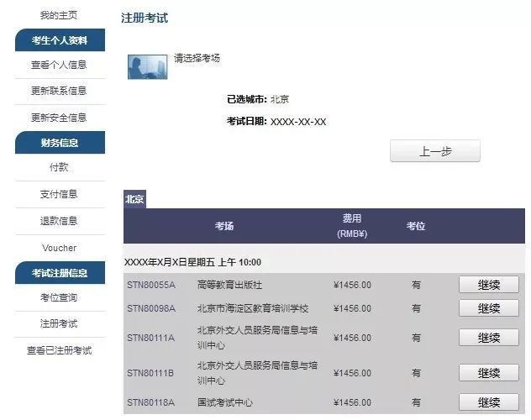531x420 pixels.
Task: Select the 考生个人资料 section header
Action: (60, 40)
